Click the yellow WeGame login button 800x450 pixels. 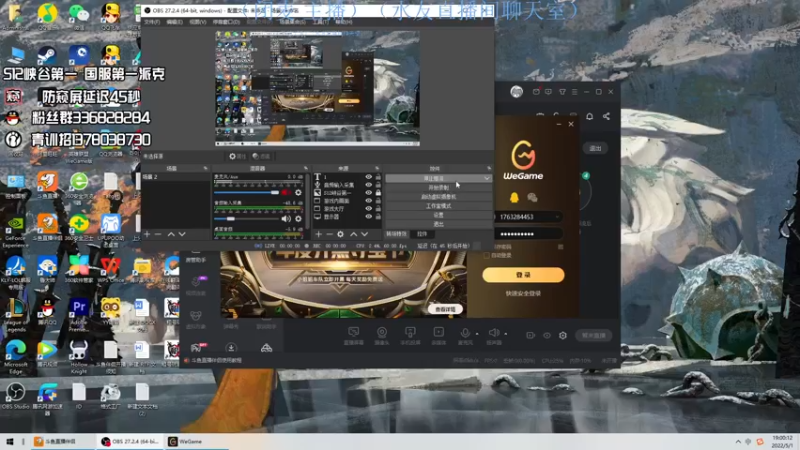(523, 275)
